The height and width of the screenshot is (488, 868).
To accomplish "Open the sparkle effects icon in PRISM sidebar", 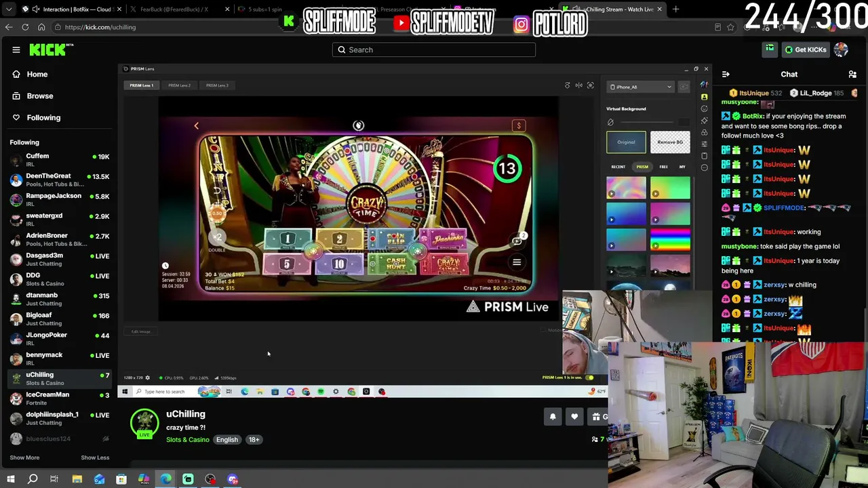I will pyautogui.click(x=704, y=121).
